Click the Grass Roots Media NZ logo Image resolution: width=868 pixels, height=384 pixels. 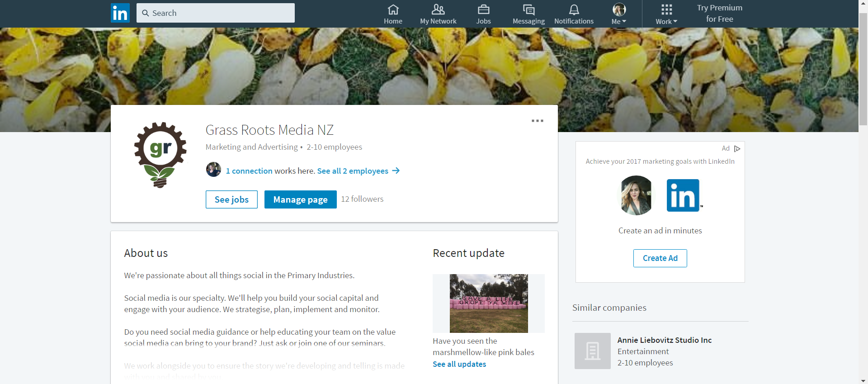160,155
